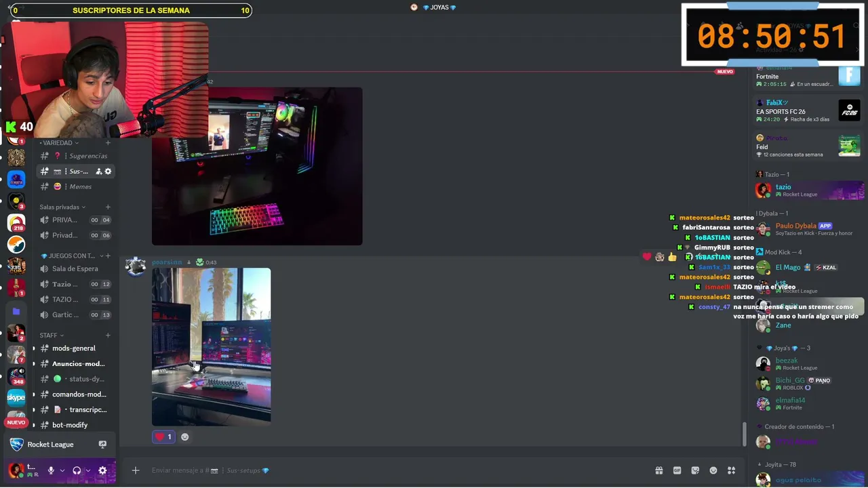Screen dimensions: 868x488
Task: Select the Sus-setups channel
Action: tap(75, 171)
